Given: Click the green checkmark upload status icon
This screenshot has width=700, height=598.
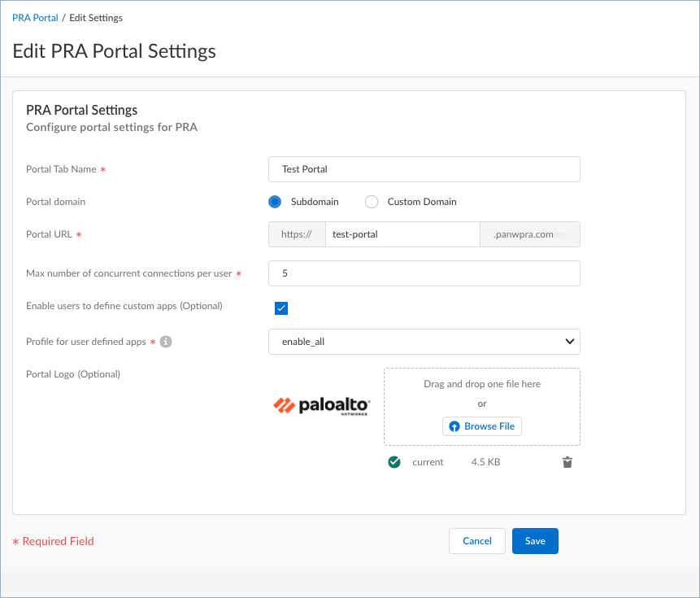Looking at the screenshot, I should click(x=394, y=462).
